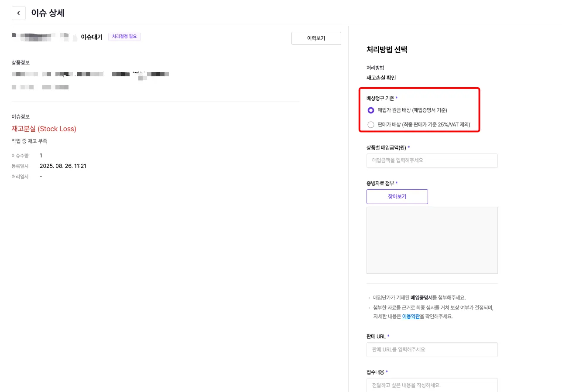Click the 이슈대기 status label
The height and width of the screenshot is (392, 562).
tap(92, 37)
